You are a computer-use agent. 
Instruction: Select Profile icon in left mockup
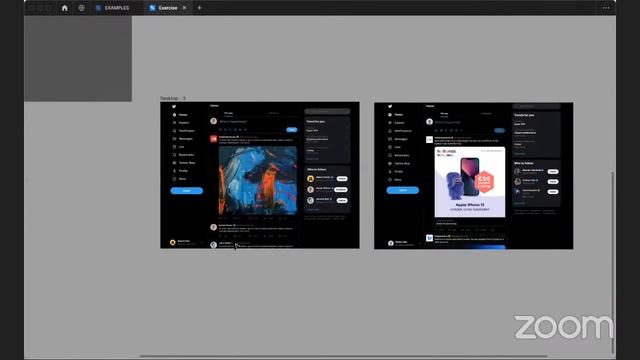pos(174,171)
